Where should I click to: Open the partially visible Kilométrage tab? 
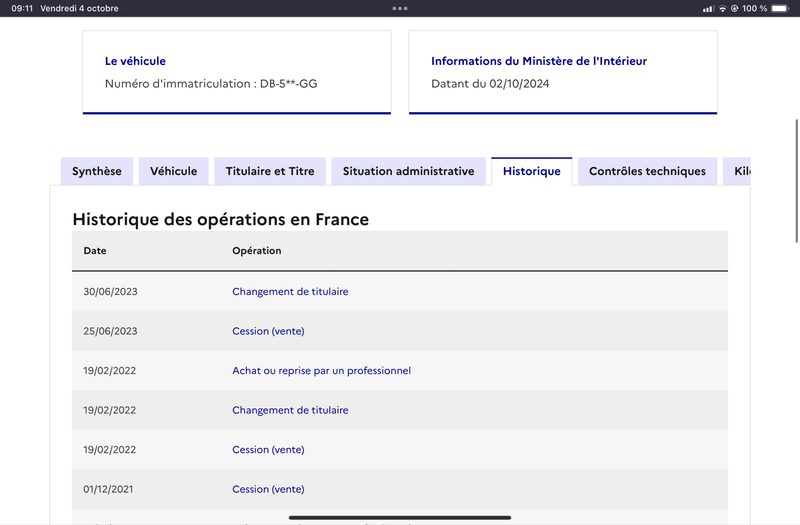coord(737,171)
